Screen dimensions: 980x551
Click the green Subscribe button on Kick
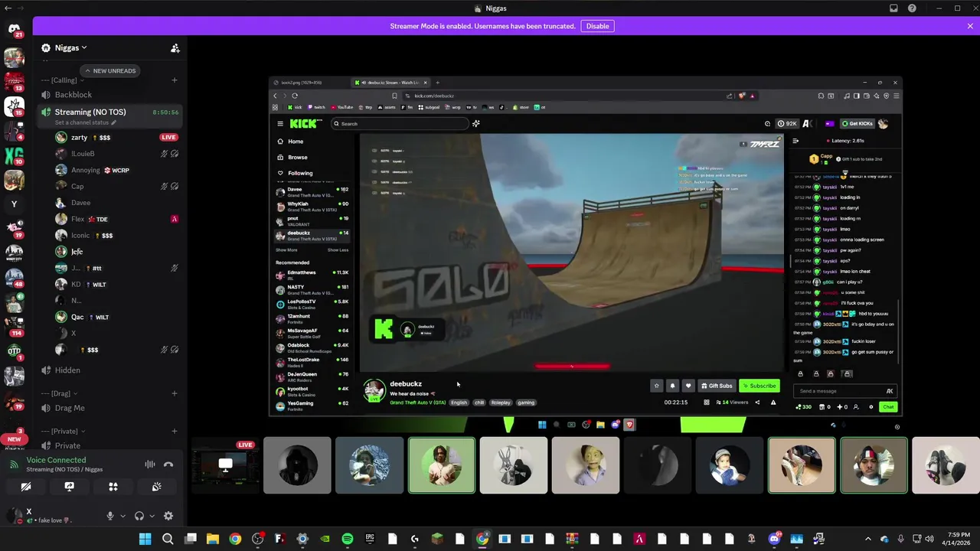pos(759,386)
